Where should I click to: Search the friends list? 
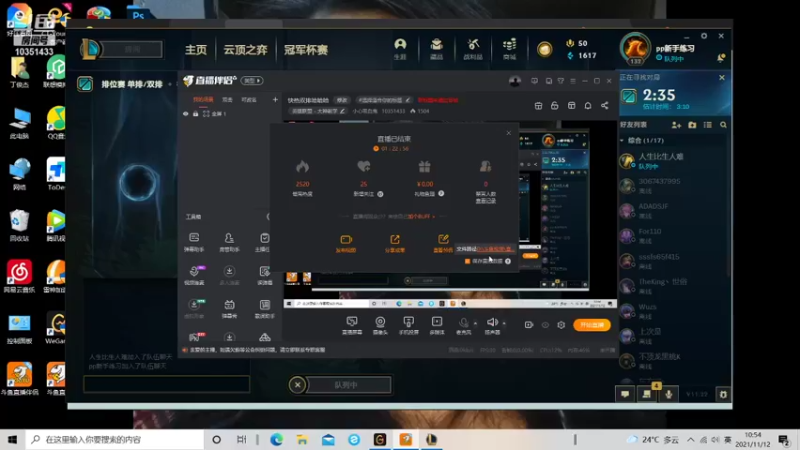click(x=723, y=125)
